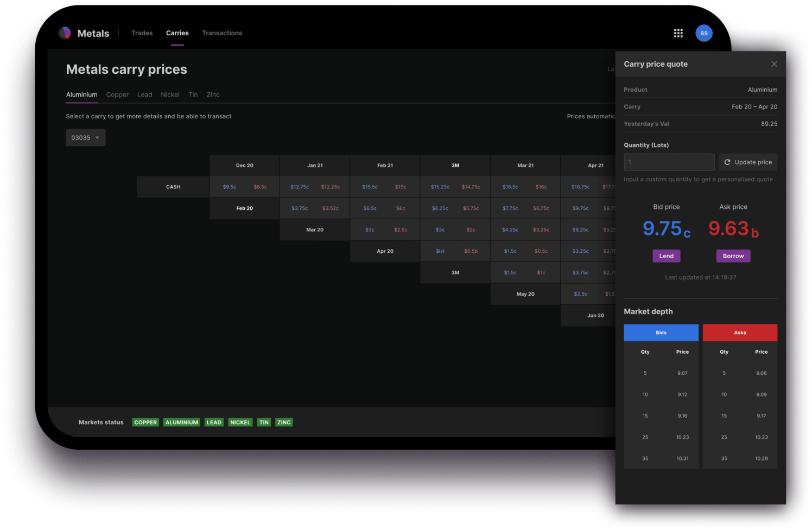This screenshot has width=812, height=530.
Task: Click the Borrow button
Action: point(733,256)
